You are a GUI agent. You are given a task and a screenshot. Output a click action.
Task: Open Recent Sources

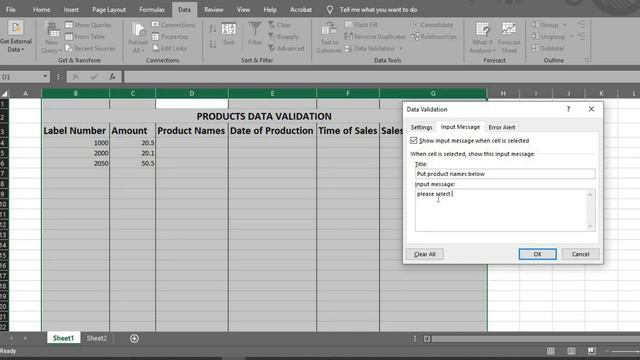point(90,48)
